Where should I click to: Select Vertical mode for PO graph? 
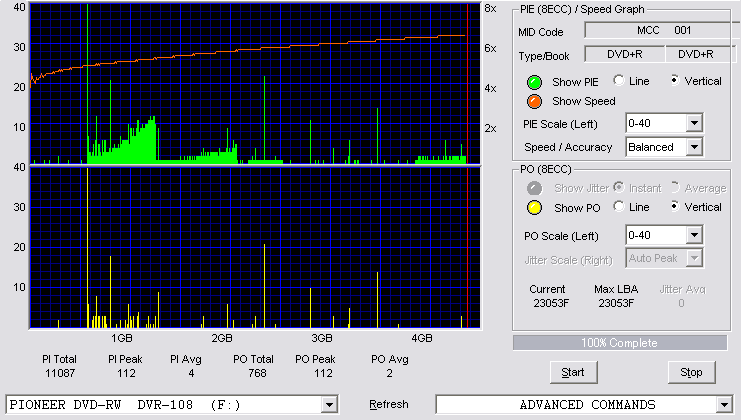(x=675, y=206)
